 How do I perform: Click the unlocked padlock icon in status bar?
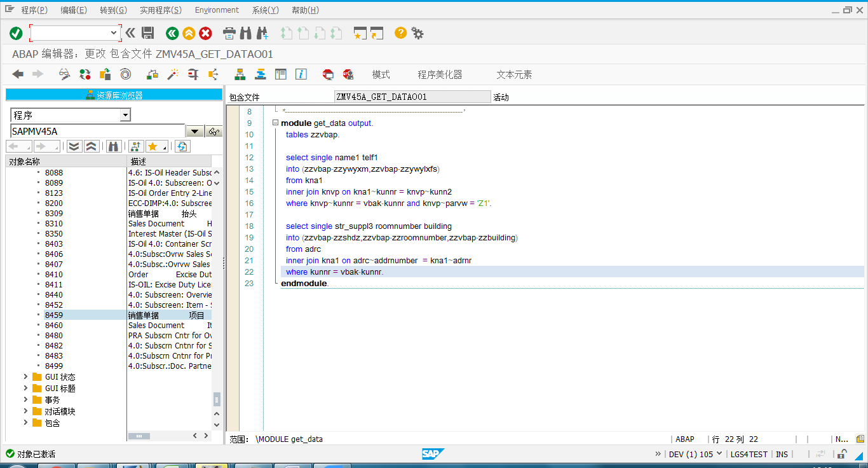click(842, 454)
